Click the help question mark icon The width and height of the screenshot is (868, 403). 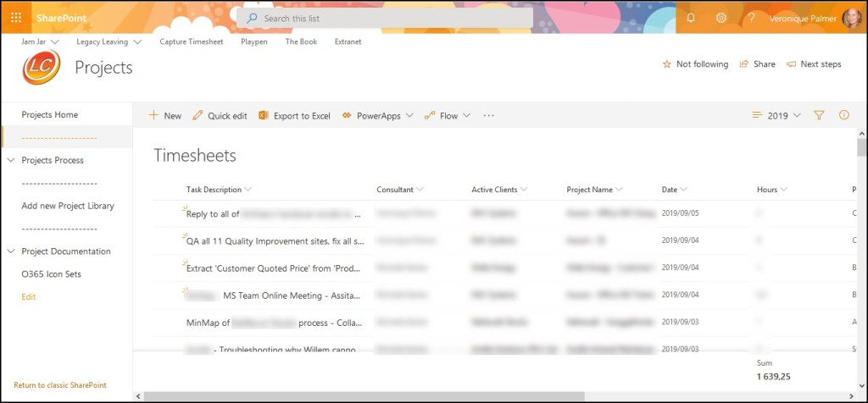[751, 18]
